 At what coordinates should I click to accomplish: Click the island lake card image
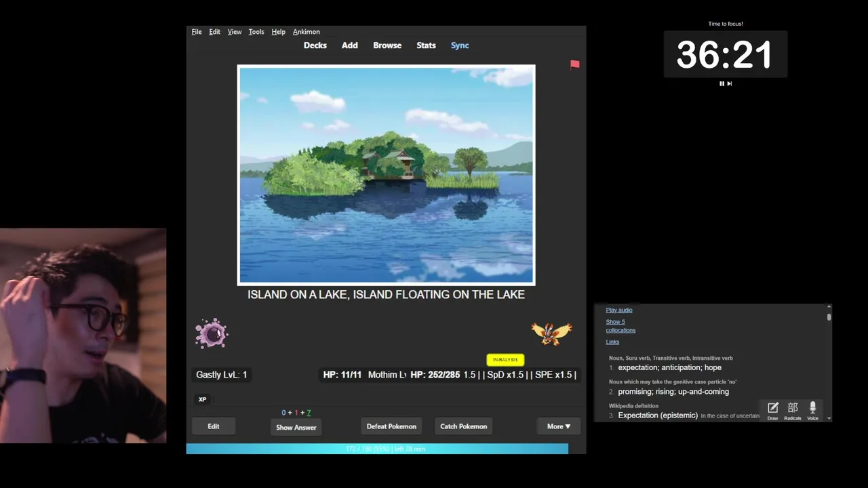[x=386, y=175]
